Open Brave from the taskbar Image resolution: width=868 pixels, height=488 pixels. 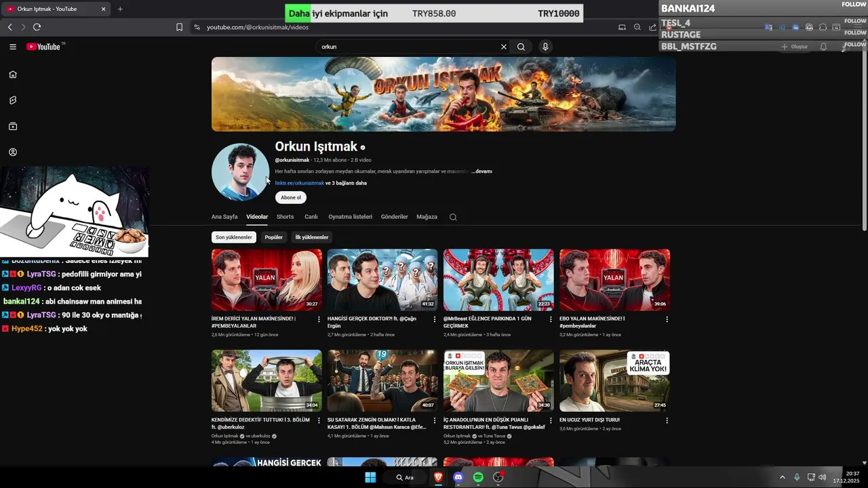[438, 477]
